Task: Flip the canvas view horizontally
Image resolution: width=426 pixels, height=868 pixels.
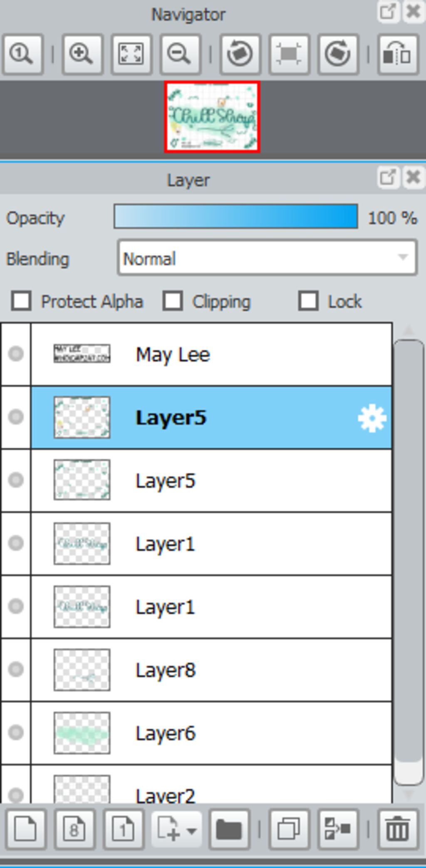Action: pyautogui.click(x=397, y=55)
